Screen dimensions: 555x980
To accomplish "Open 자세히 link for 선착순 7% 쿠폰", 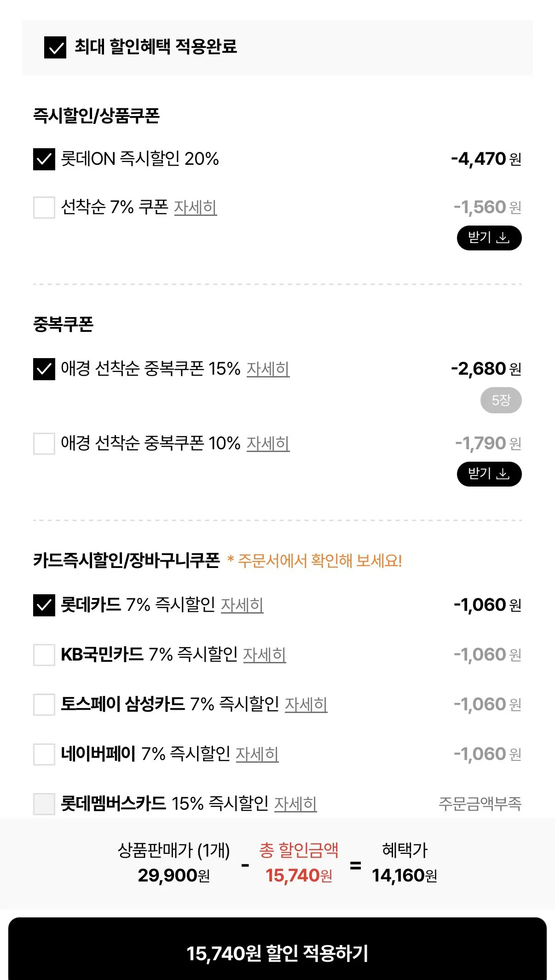I will 195,208.
